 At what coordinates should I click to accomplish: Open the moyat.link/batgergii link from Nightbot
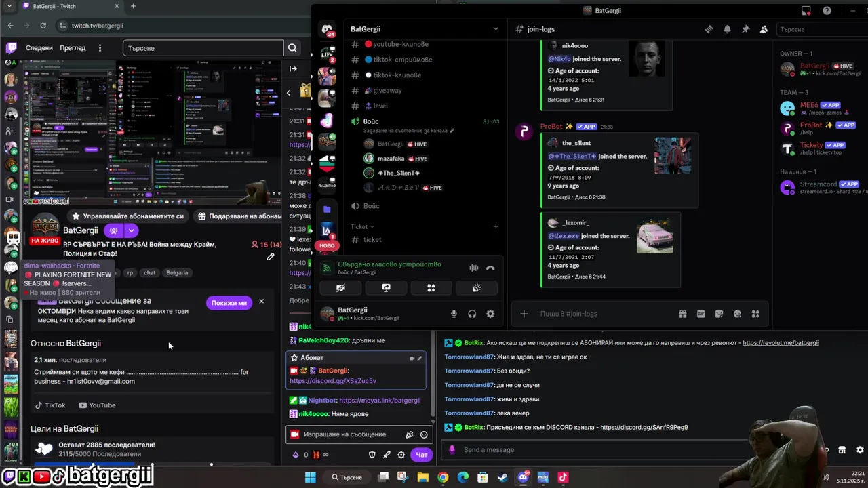(x=380, y=401)
